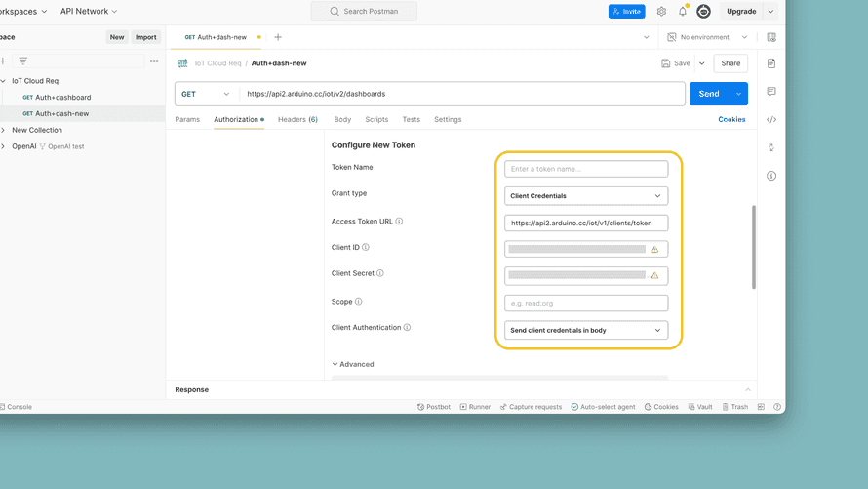Open the notifications bell
Screen dimensions: 868x489
coord(683,12)
